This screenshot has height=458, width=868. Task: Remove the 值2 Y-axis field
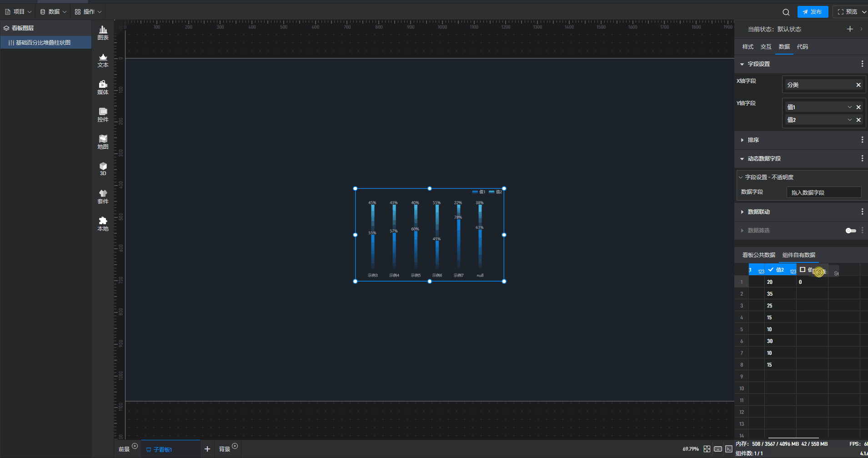coord(858,120)
